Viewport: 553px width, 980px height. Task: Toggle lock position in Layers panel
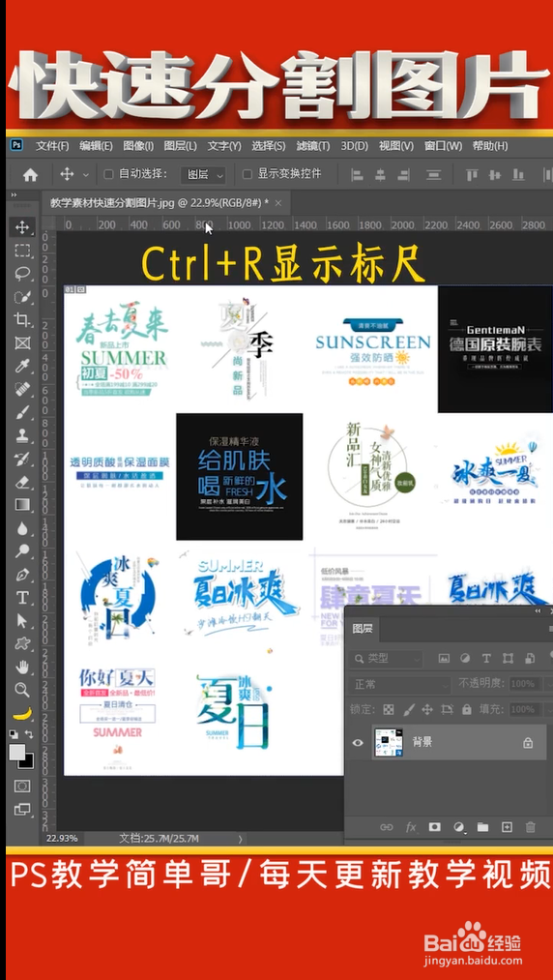click(427, 709)
